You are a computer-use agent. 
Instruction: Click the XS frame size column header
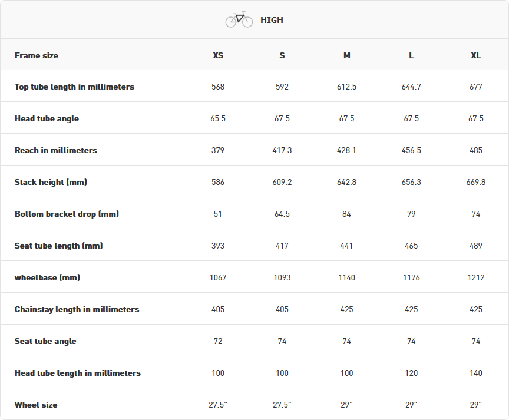click(x=218, y=55)
